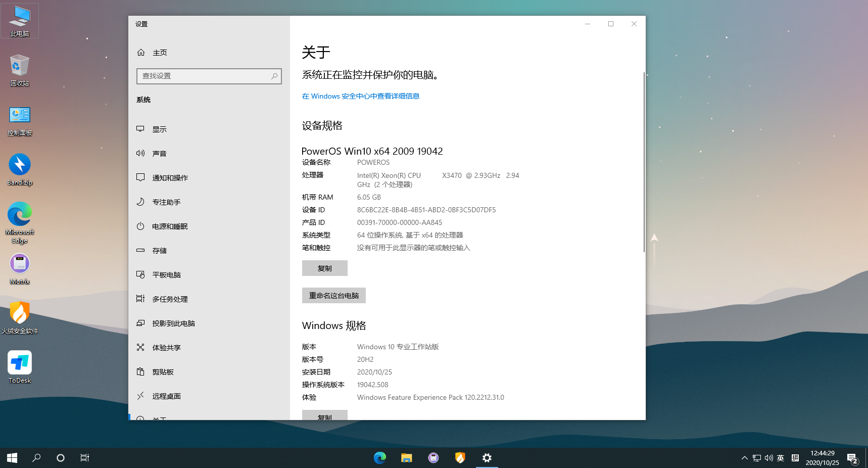Click 版本号 value 20H2
Screen dimensions: 868x468
tap(365, 359)
